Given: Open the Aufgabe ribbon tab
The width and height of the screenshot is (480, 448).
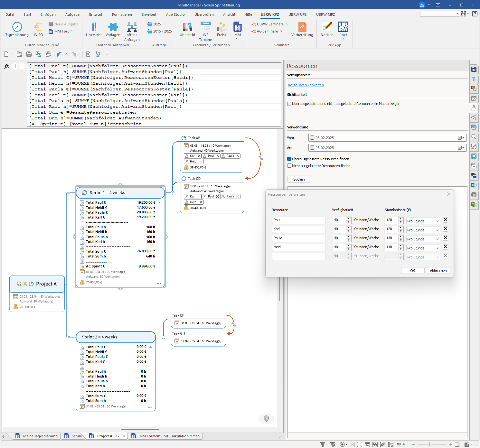Looking at the screenshot, I should pyautogui.click(x=72, y=14).
